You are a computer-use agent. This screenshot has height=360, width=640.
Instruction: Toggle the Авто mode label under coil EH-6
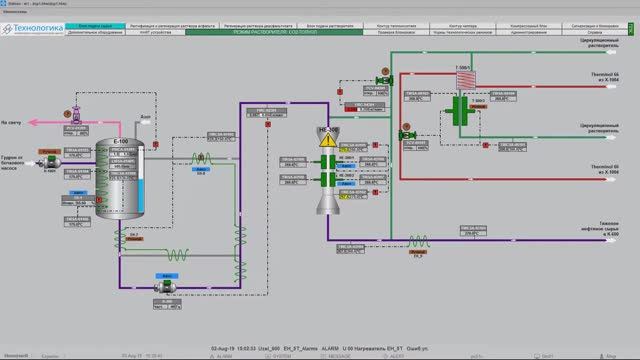click(201, 169)
